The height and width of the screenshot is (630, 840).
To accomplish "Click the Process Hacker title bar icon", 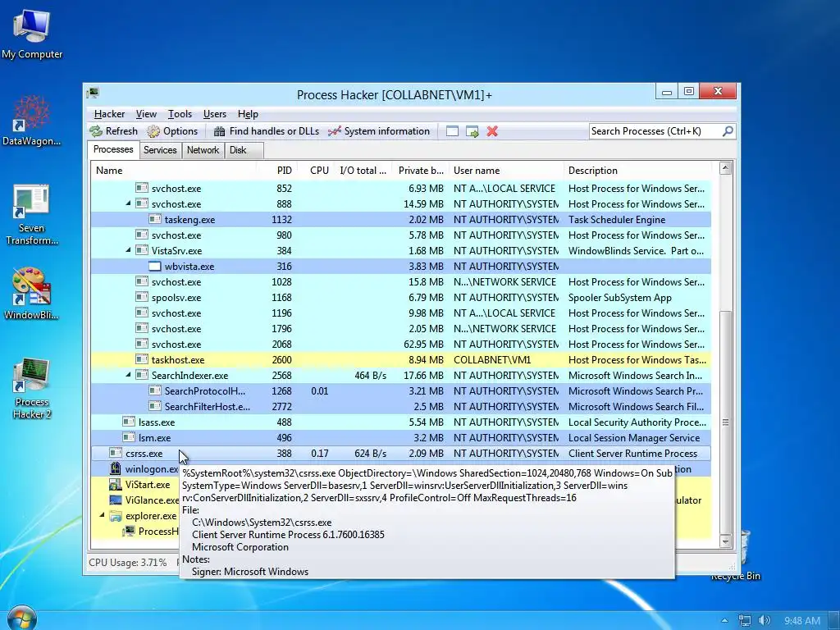I will click(93, 94).
